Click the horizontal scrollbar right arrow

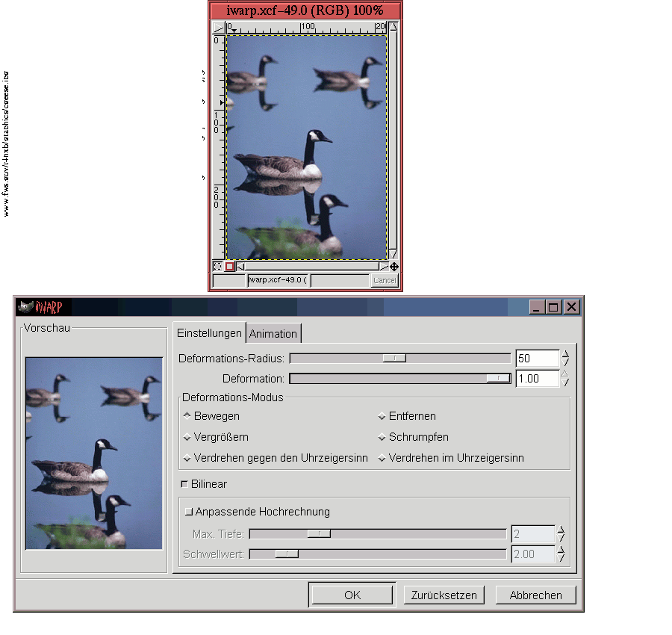click(x=384, y=266)
